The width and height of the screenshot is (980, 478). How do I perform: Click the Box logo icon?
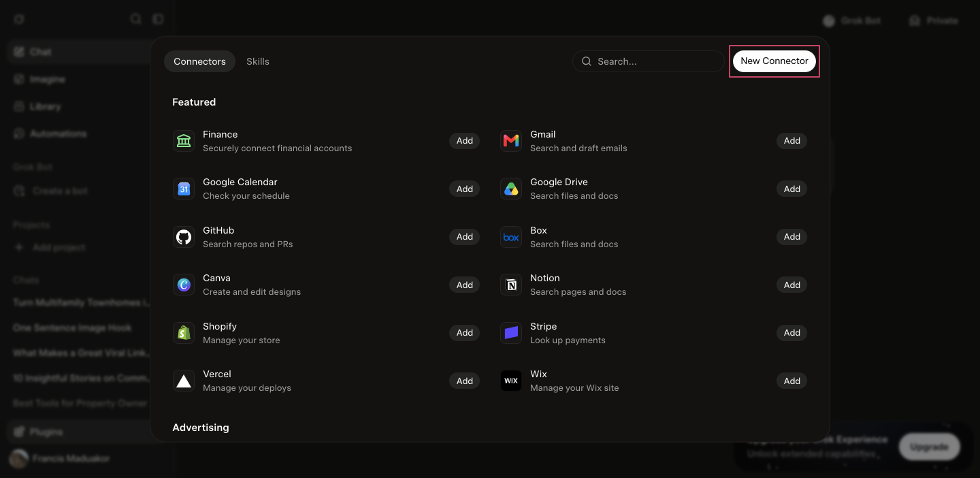(511, 237)
